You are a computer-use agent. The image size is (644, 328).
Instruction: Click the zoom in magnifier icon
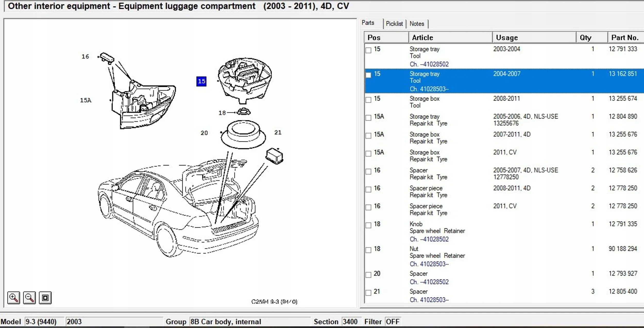tap(13, 298)
